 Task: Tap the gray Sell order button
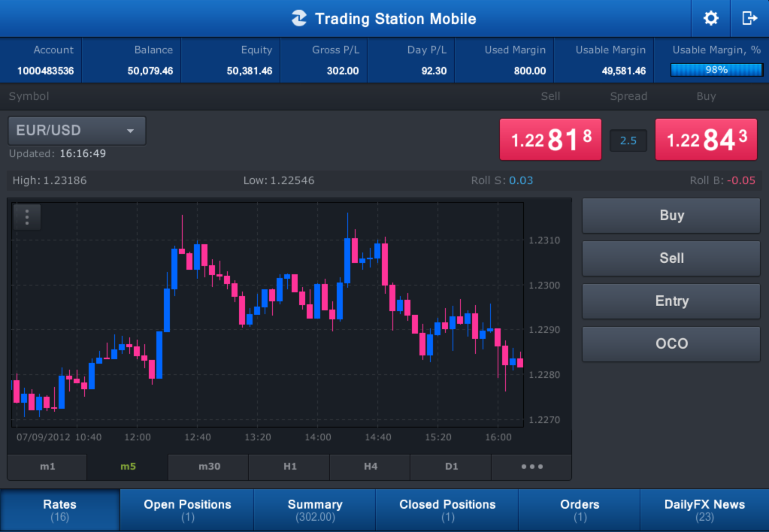[671, 258]
